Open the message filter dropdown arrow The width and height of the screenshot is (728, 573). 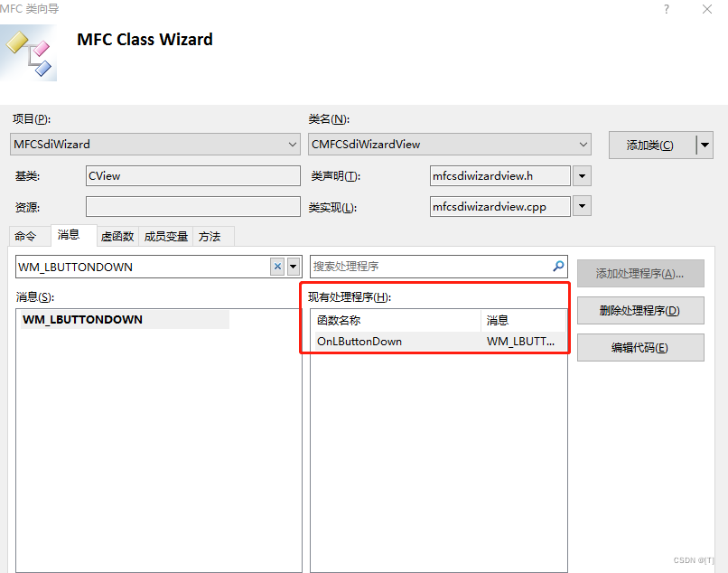pyautogui.click(x=294, y=268)
